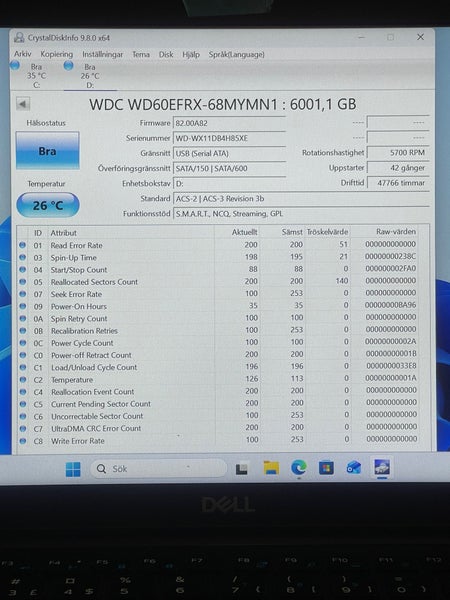Open the Arkiv menu
Screen dimensions: 450x600
23,54
